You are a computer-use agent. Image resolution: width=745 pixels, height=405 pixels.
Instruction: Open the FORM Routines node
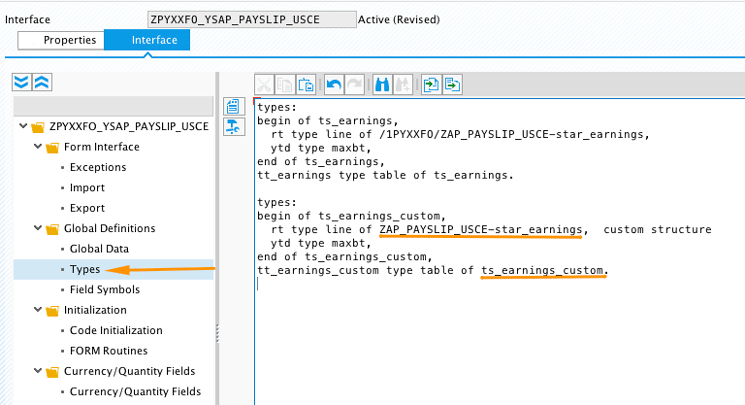(109, 351)
